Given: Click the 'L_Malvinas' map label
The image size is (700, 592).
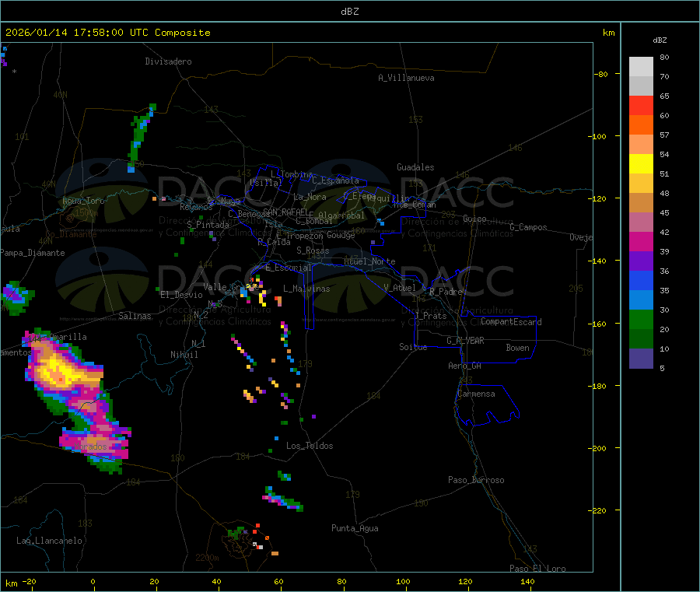Looking at the screenshot, I should coord(306,289).
